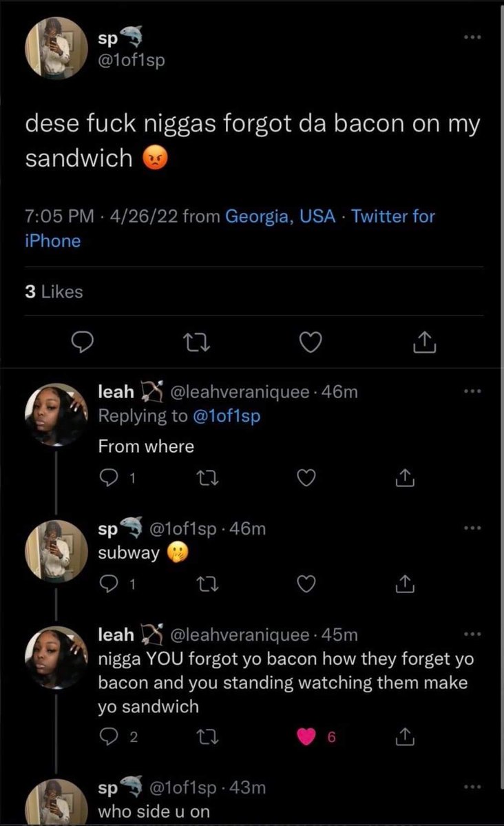Open leah's profile picture on first reply
This screenshot has height=826, width=504.
(56, 415)
